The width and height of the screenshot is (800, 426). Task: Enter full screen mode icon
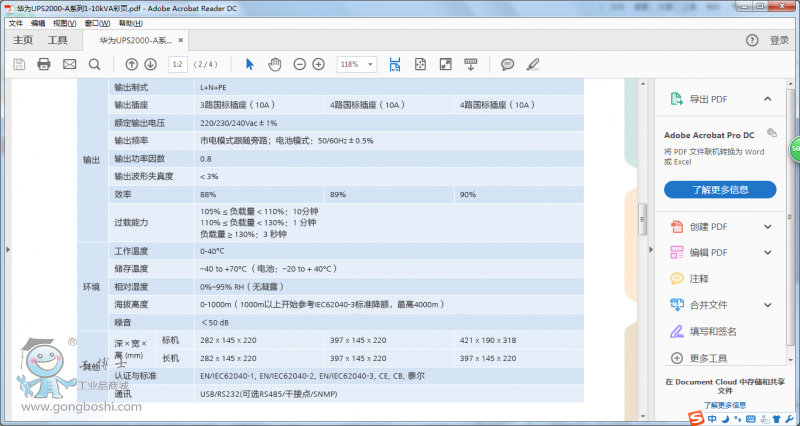pos(446,64)
